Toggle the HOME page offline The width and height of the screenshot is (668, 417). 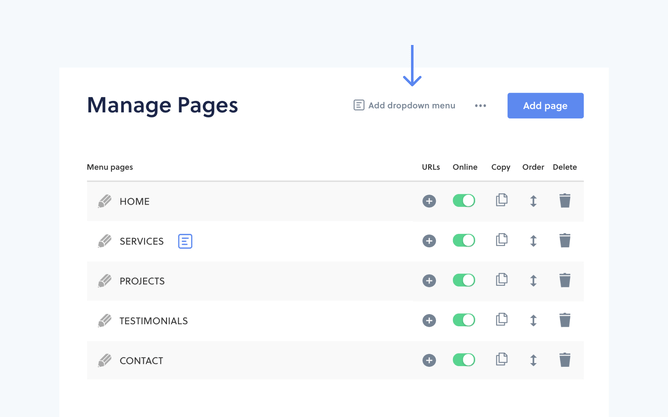[x=464, y=201]
